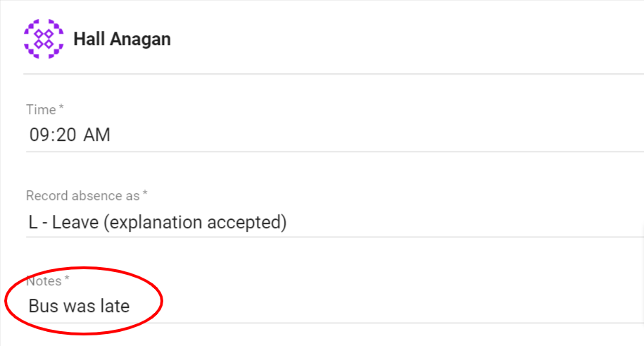This screenshot has height=346, width=644.
Task: Open the Record absence as dropdown
Action: coord(335,222)
